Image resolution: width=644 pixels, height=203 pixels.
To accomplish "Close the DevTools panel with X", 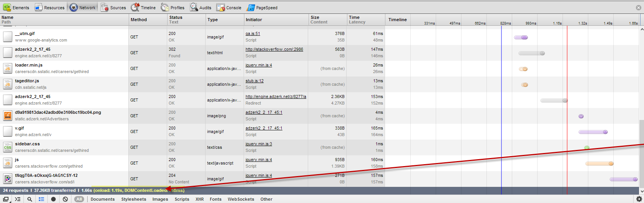I will click(x=639, y=8).
